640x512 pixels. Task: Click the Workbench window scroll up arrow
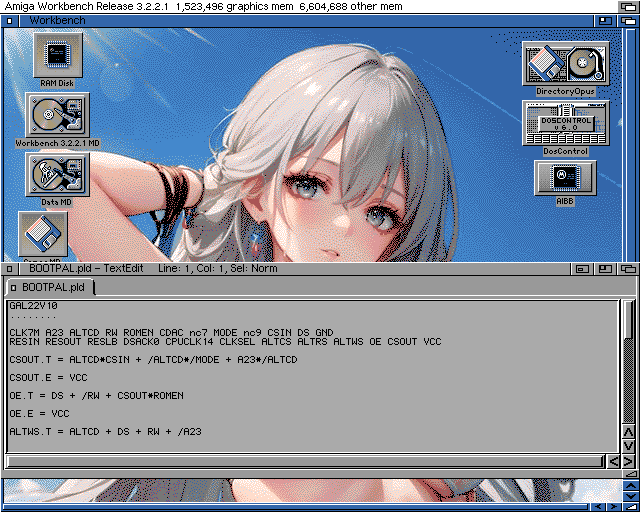pos(630,486)
